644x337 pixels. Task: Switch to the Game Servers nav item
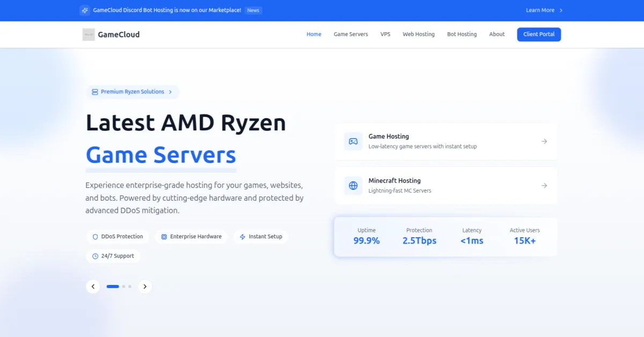[350, 34]
